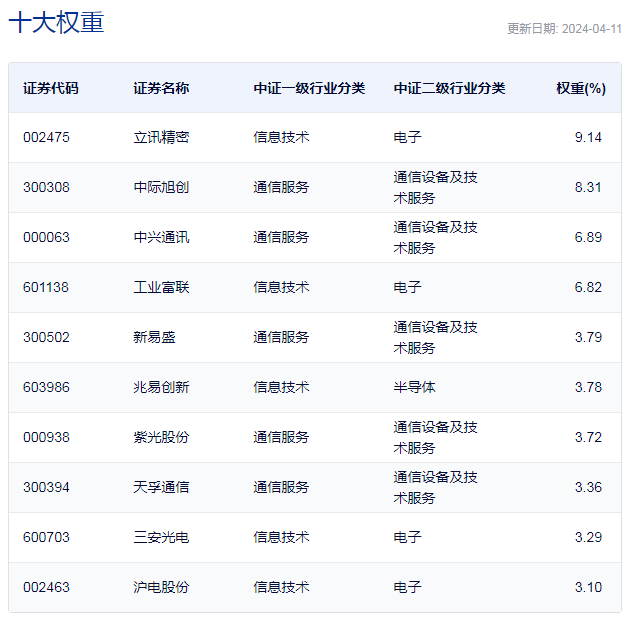The image size is (627, 623).
Task: Select 三安光电 stock name
Action: coord(161,537)
